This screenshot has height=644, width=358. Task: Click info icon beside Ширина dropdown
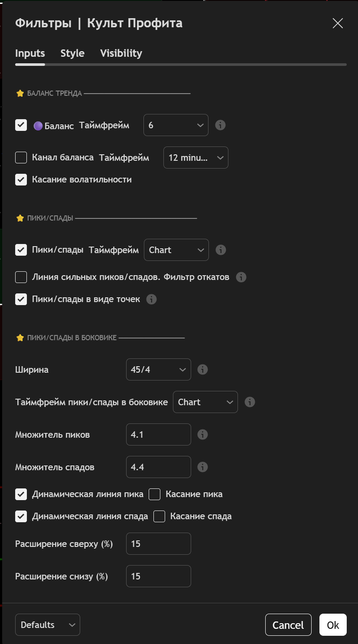[x=202, y=370]
